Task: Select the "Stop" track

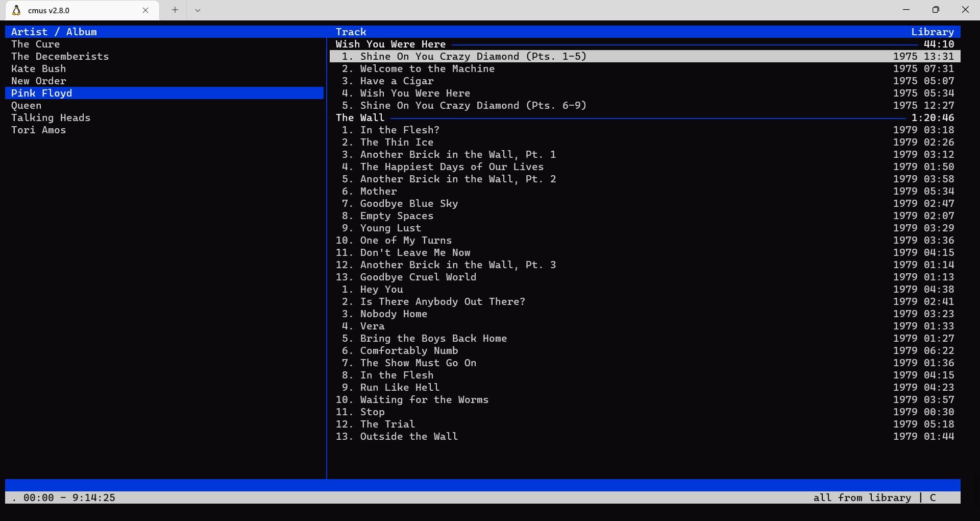Action: pos(645,412)
